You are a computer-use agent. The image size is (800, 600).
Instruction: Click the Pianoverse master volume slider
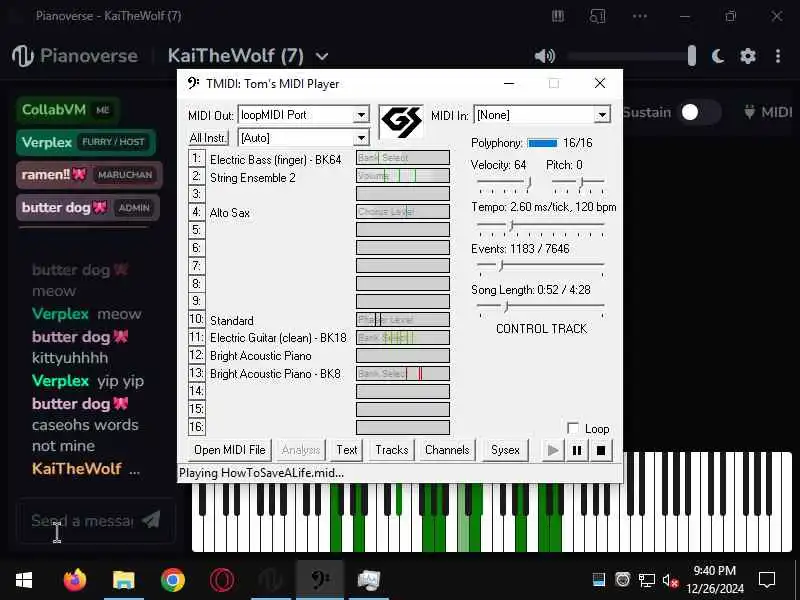coord(632,56)
